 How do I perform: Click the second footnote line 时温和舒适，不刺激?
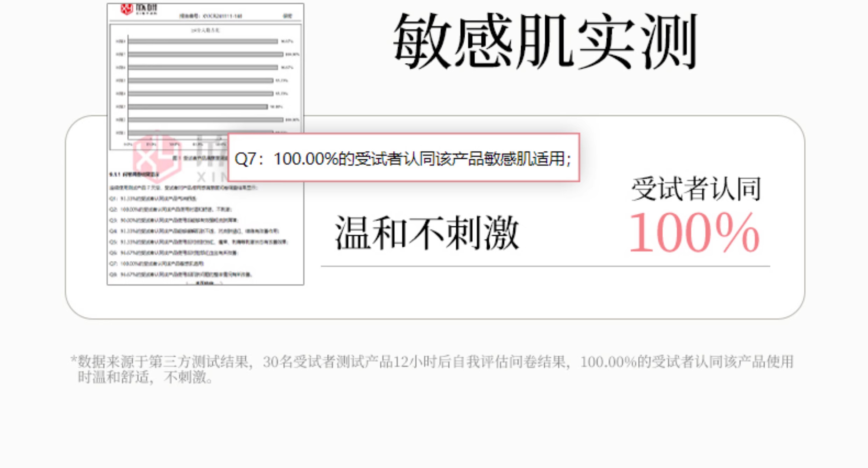click(145, 378)
